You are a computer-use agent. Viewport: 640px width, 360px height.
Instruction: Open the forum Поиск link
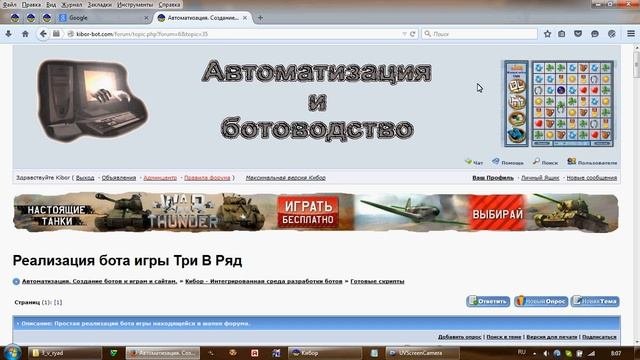click(x=545, y=162)
